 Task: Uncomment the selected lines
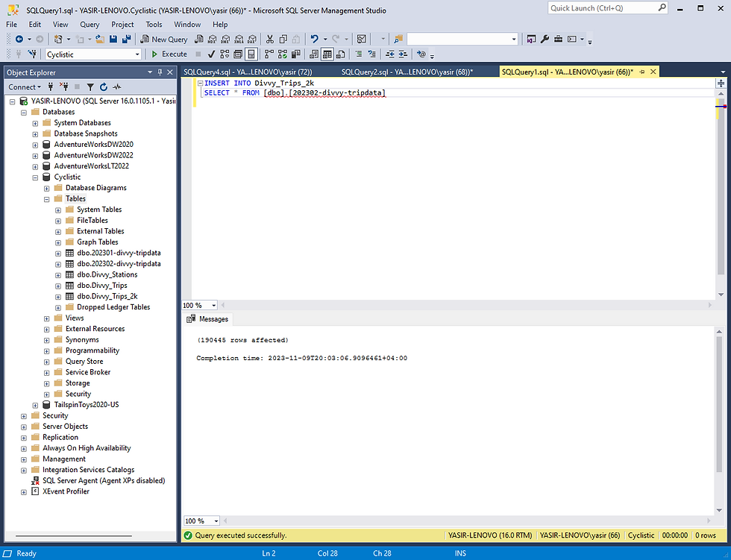371,54
